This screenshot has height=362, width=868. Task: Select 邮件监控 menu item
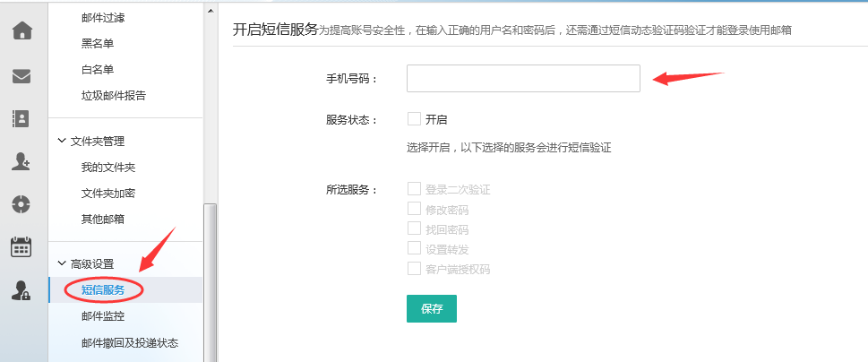pos(102,315)
